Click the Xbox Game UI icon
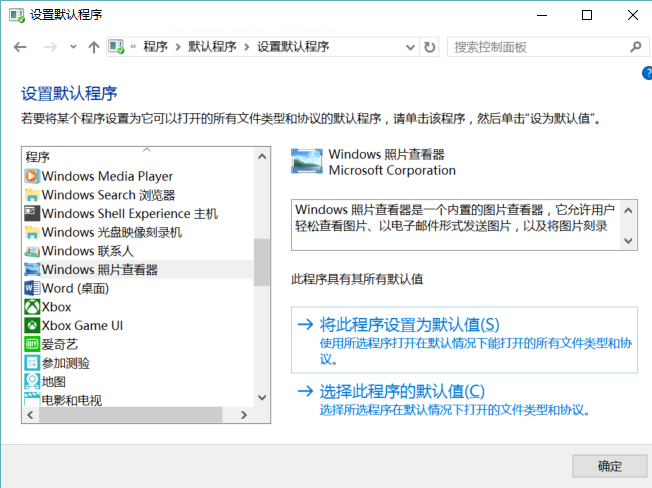This screenshot has width=652, height=488. pyautogui.click(x=32, y=325)
